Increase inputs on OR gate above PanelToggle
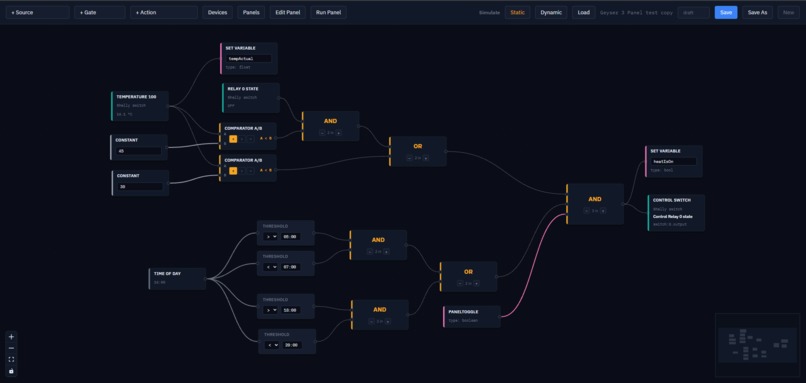Viewport: 806px width, 383px height. tap(477, 283)
